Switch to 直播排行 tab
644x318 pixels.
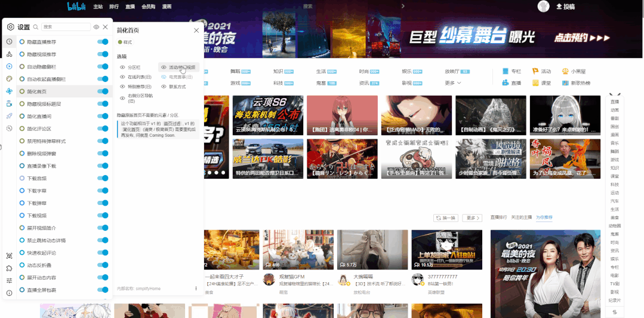pyautogui.click(x=498, y=217)
